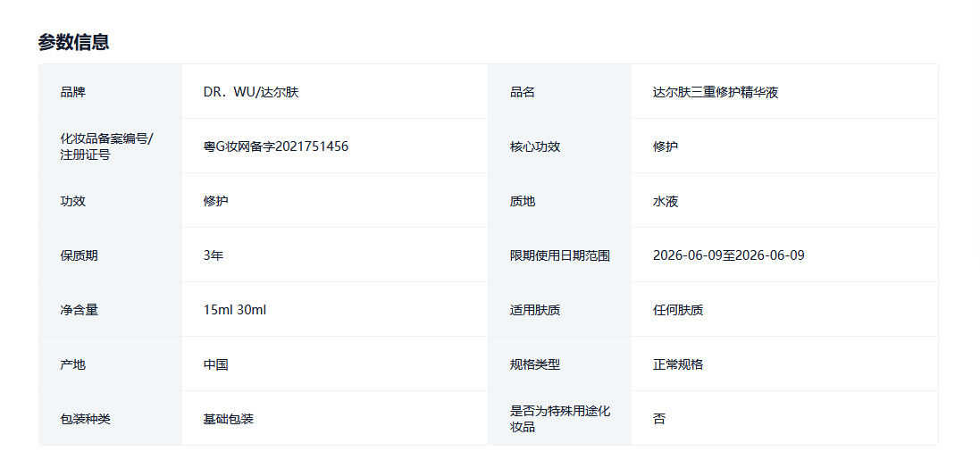Click the 参数信息 section heading
This screenshot has width=980, height=468.
(x=73, y=42)
